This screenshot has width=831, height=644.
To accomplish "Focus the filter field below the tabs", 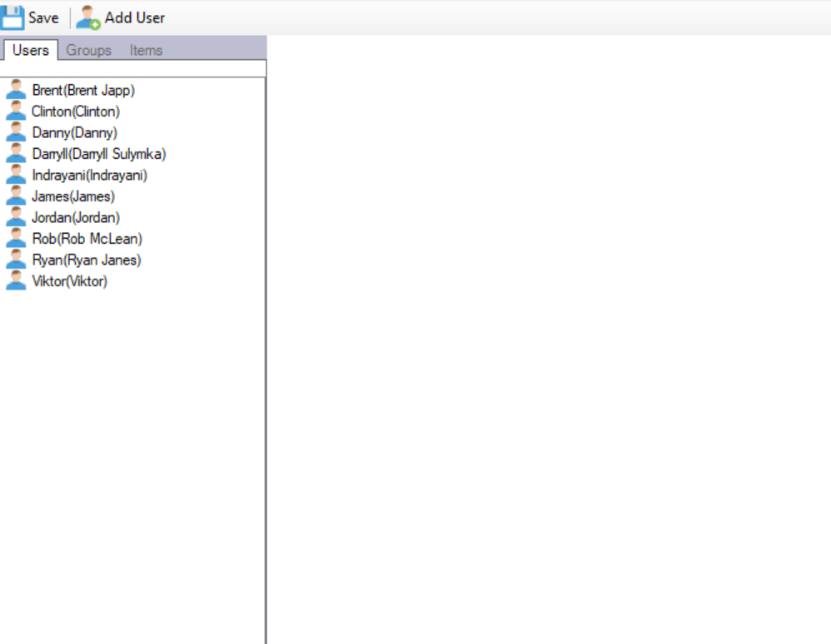I will point(133,68).
